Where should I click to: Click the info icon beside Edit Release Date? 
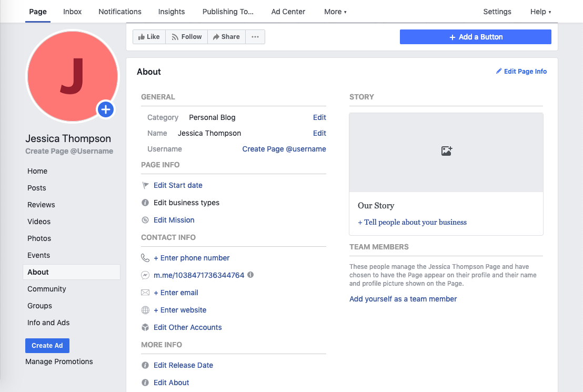pyautogui.click(x=145, y=365)
